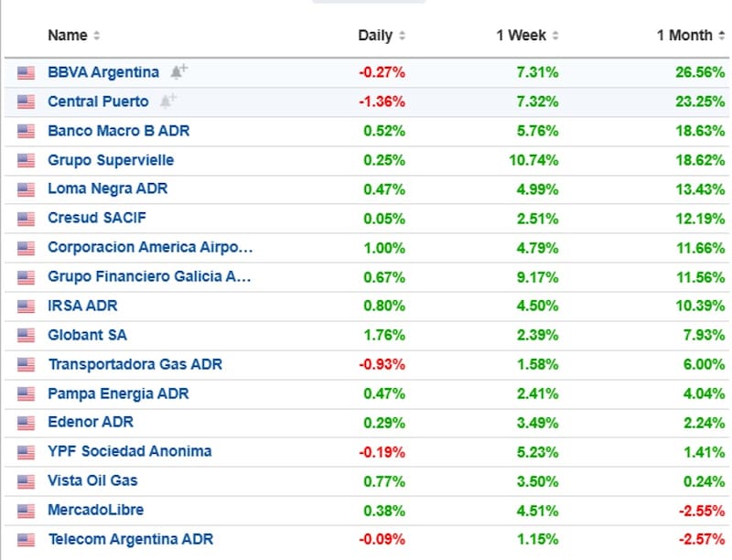Select Pampa Energia ADR
Image resolution: width=732 pixels, height=560 pixels.
click(118, 393)
